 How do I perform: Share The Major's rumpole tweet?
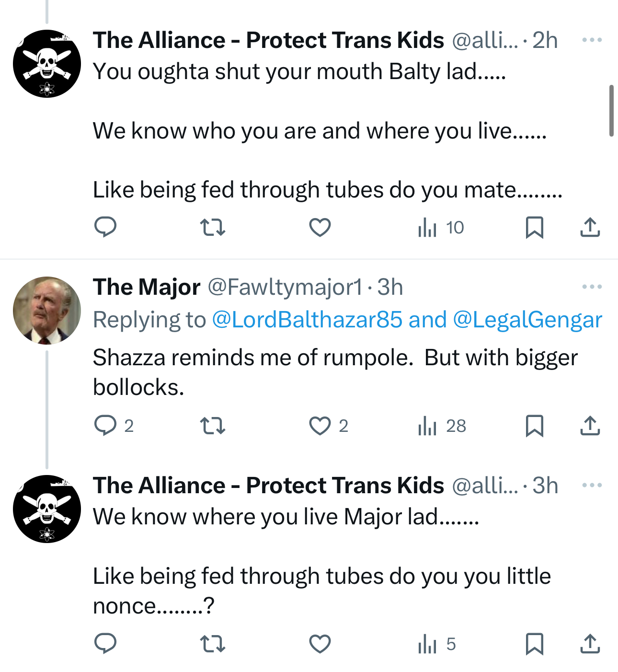[590, 426]
